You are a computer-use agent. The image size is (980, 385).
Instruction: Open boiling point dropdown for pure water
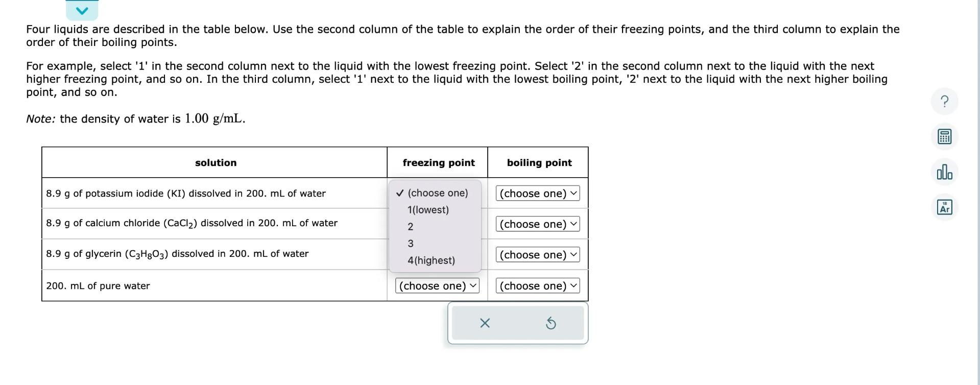tap(537, 285)
